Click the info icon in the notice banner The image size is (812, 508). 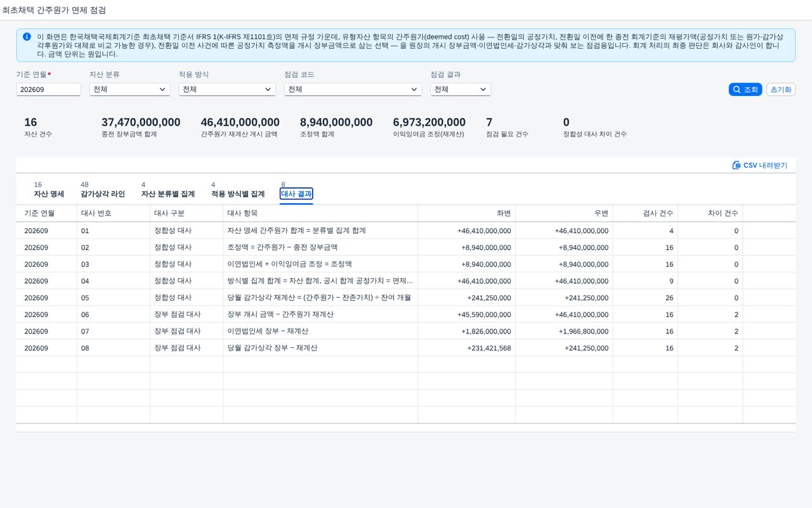27,37
